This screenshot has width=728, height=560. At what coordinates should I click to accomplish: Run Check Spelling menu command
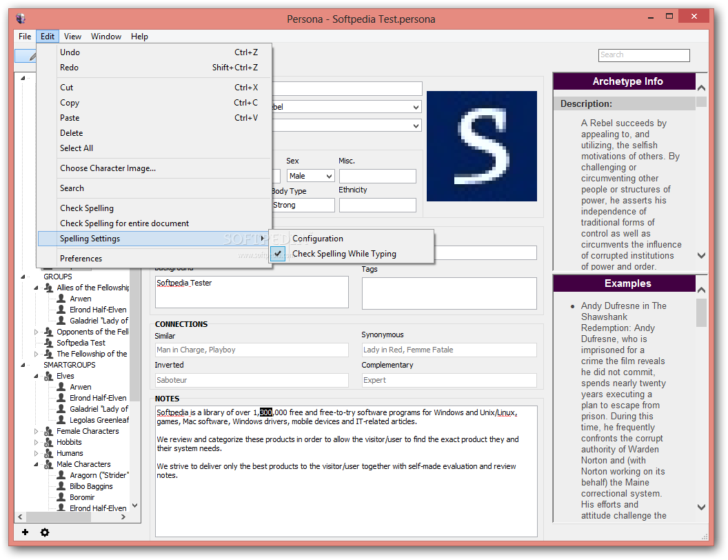(x=154, y=208)
